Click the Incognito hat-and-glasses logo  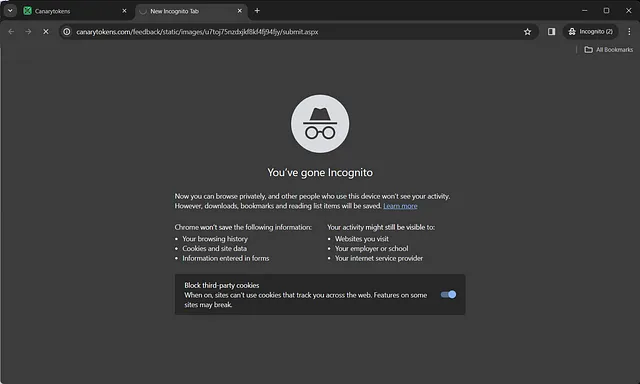[320, 124]
